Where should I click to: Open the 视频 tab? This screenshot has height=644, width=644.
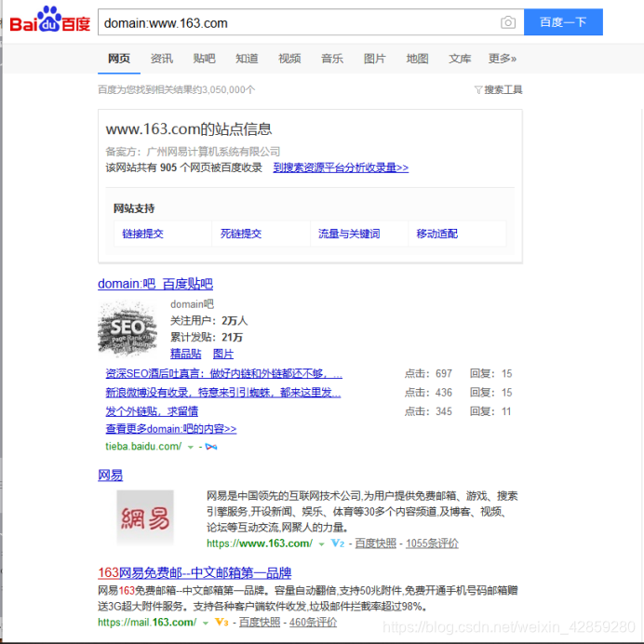289,59
